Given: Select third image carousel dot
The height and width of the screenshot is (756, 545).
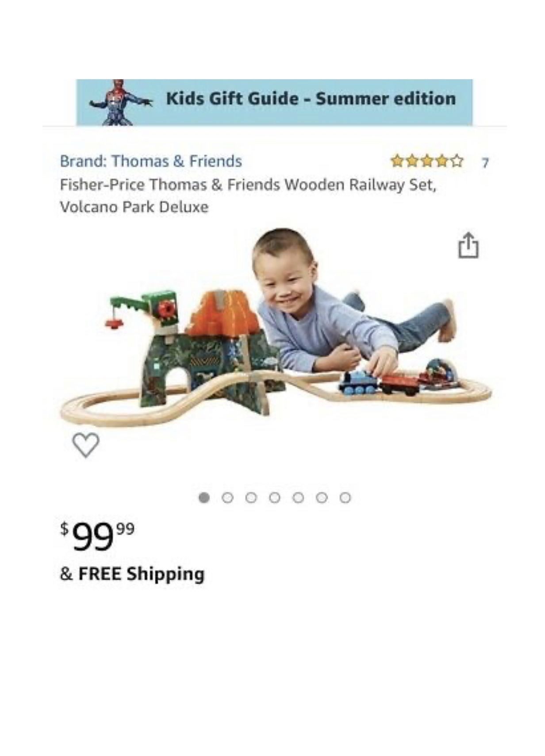Looking at the screenshot, I should pos(251,498).
